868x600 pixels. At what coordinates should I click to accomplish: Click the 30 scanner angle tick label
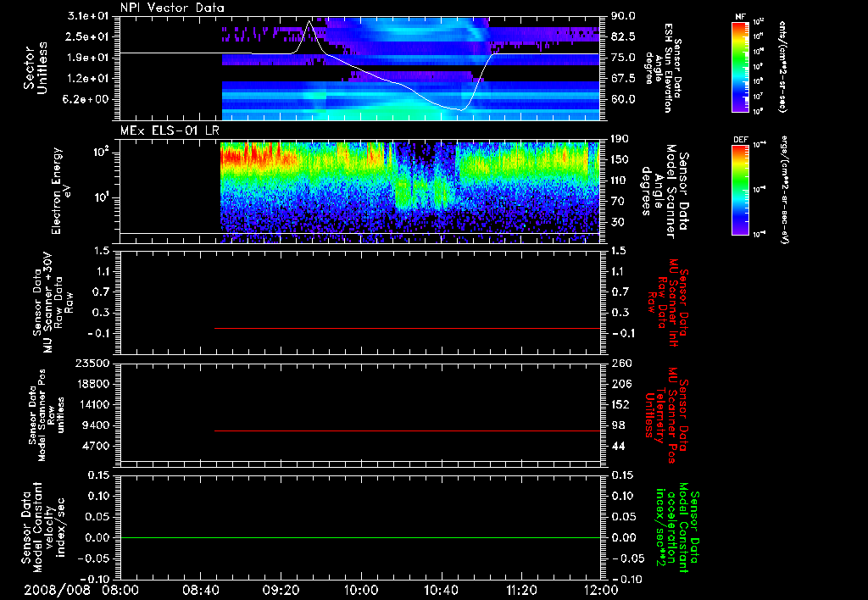[x=617, y=223]
